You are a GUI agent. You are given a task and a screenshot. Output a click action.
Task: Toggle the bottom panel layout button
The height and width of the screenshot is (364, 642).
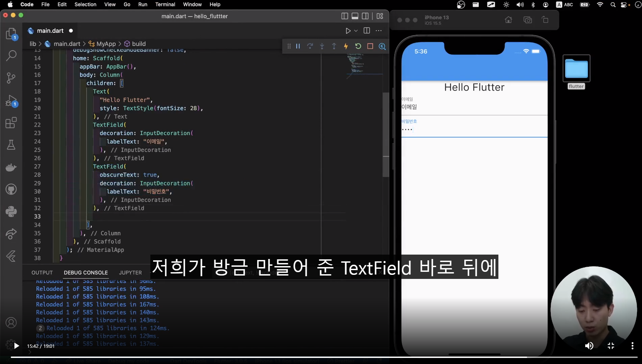tap(355, 16)
